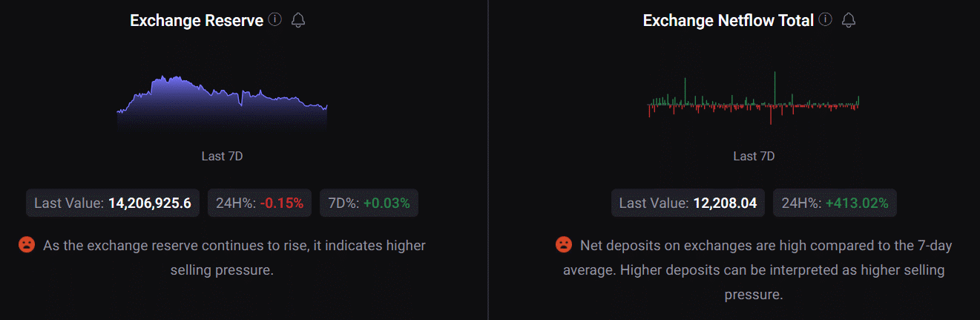Set an alert with the Netflow bell icon
This screenshot has height=320, width=980.
click(849, 20)
